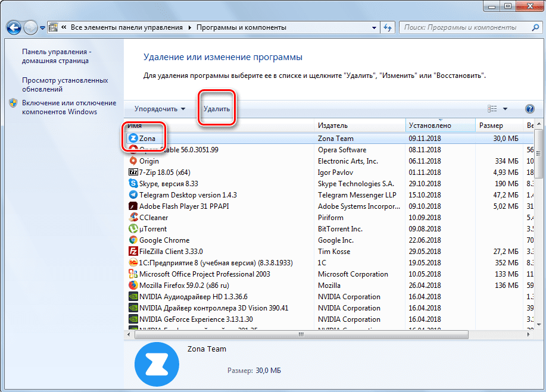Click the blue Help question mark icon
Screen dimensions: 546x392
click(x=530, y=109)
